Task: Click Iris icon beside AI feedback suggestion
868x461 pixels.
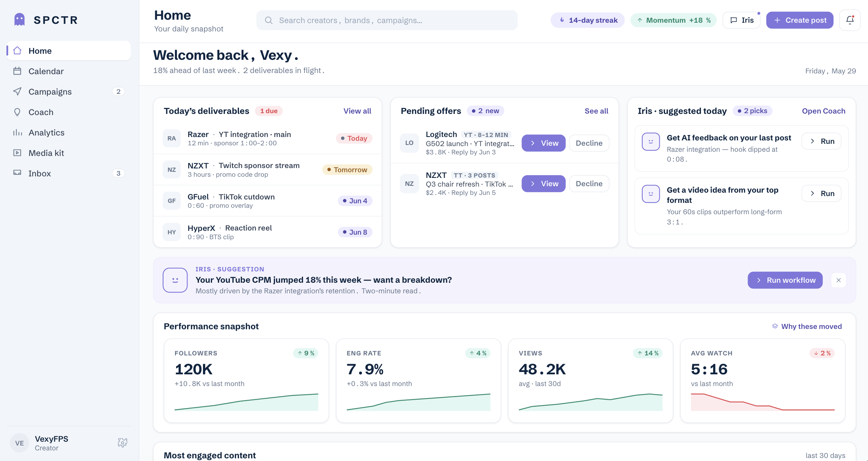Action: tap(651, 142)
